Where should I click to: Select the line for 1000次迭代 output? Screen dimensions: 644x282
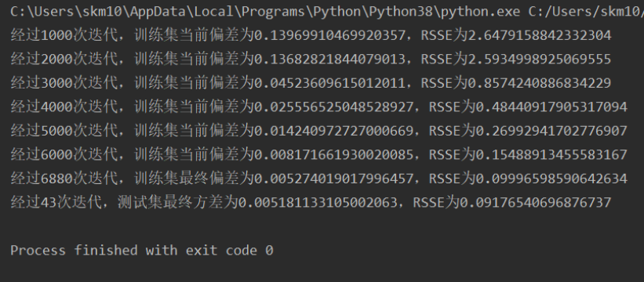point(311,36)
